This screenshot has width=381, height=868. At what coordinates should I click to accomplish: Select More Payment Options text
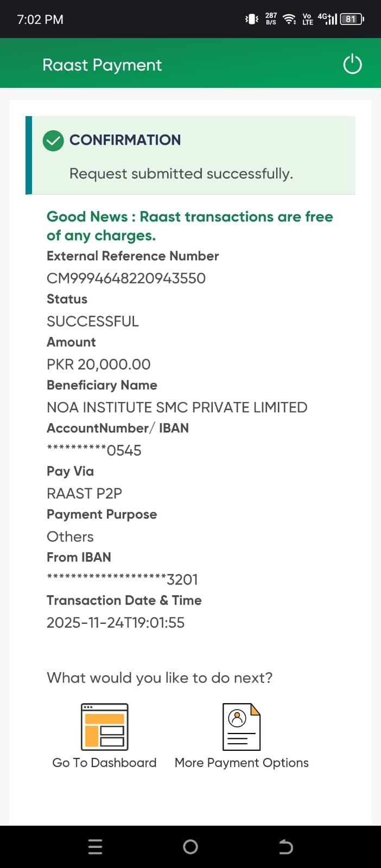click(242, 763)
